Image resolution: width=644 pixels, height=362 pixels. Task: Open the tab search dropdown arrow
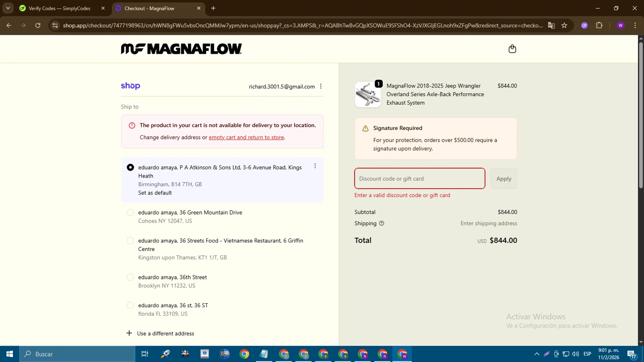click(8, 8)
